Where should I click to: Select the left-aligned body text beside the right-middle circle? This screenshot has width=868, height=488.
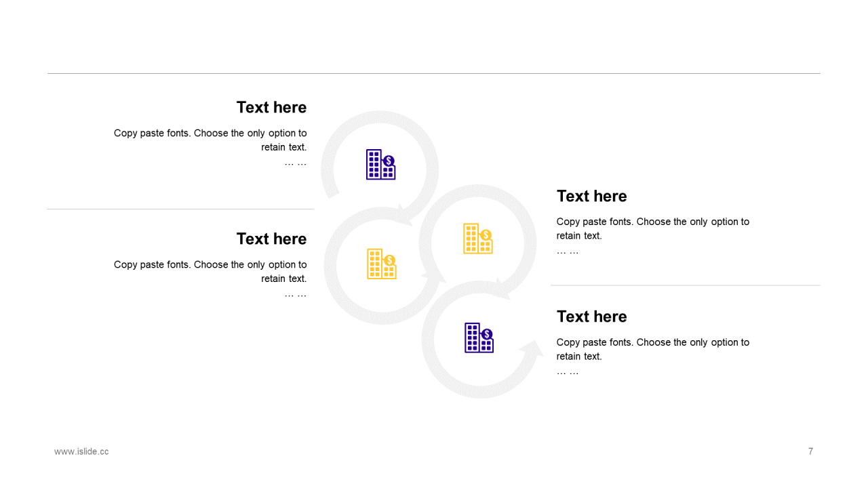click(652, 229)
